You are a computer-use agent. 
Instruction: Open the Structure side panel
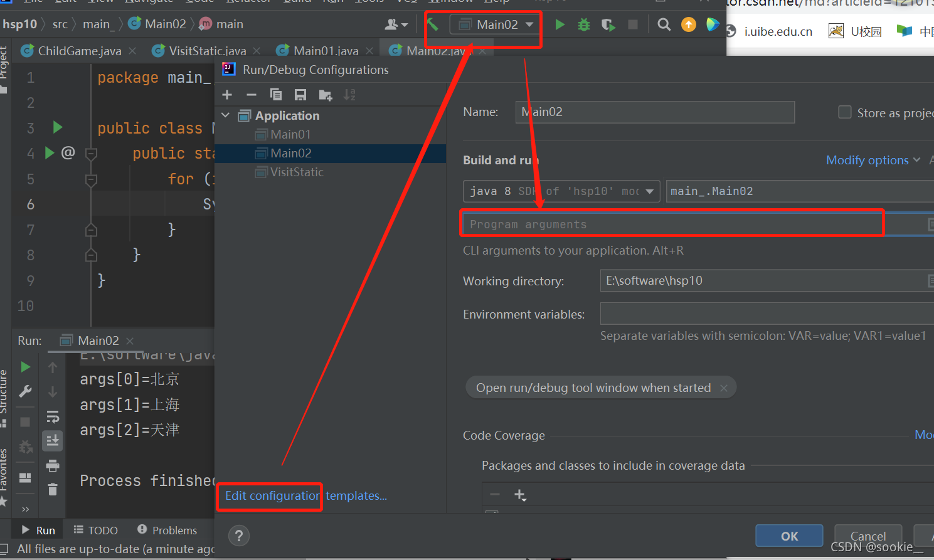click(4, 398)
